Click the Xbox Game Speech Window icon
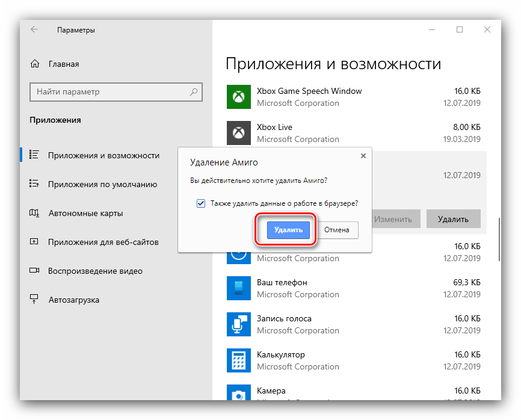 (x=238, y=97)
